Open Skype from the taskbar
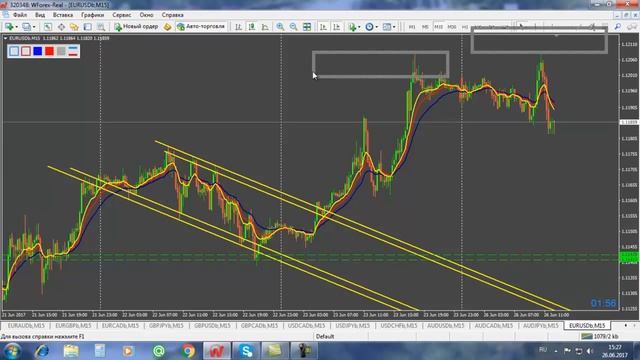640x360 pixels. [246, 351]
